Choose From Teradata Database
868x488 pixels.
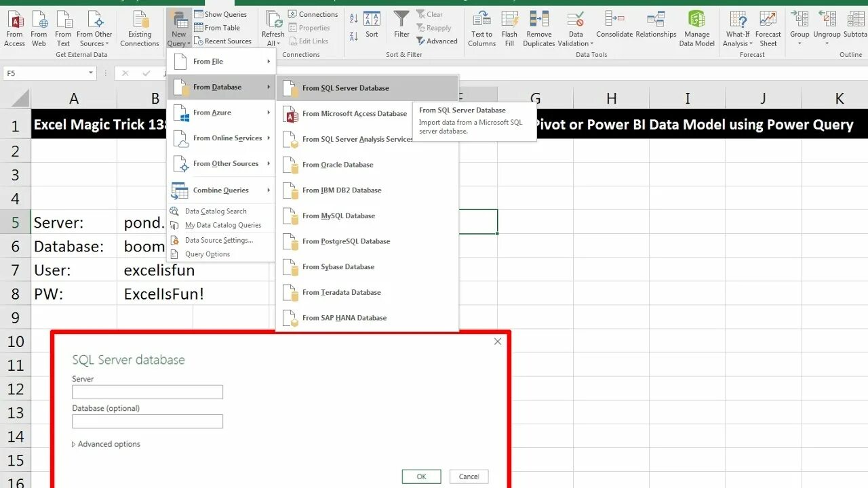368,292
